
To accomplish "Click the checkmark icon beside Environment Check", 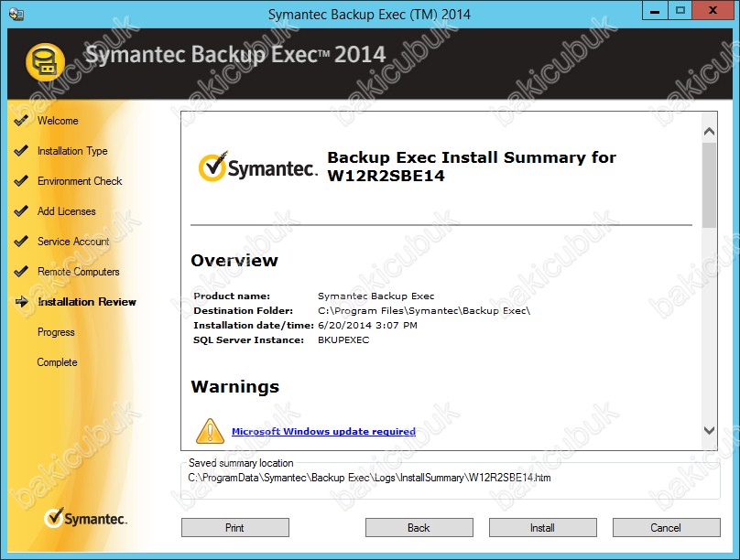I will pos(21,181).
